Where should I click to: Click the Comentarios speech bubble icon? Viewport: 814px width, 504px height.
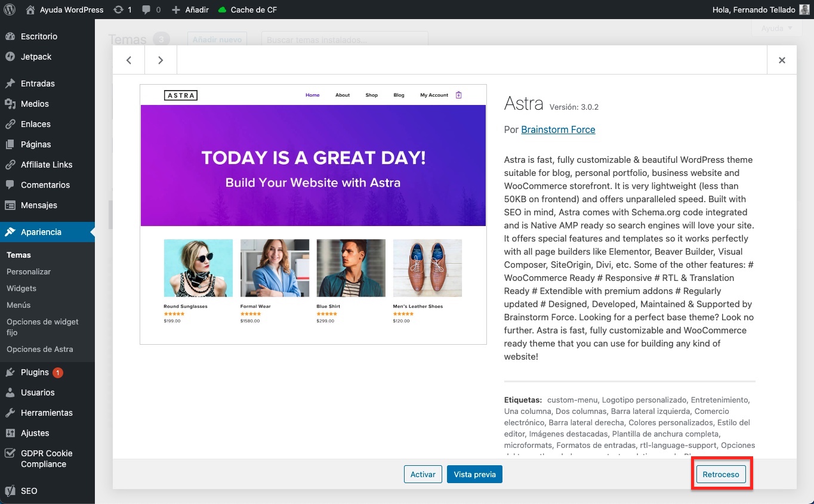[x=10, y=185]
